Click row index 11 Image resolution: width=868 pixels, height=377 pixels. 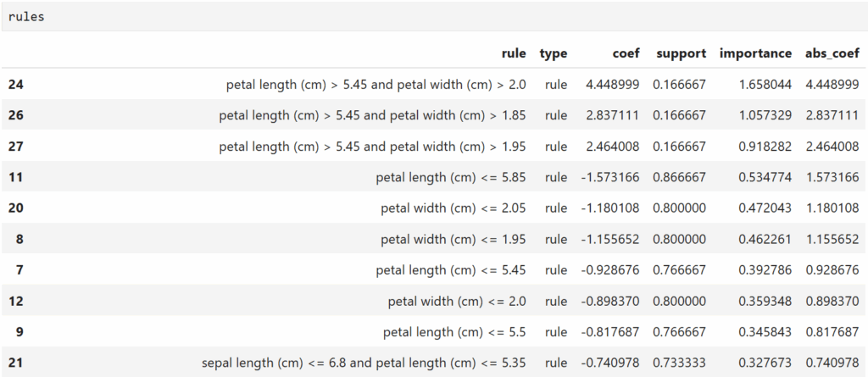pos(15,178)
